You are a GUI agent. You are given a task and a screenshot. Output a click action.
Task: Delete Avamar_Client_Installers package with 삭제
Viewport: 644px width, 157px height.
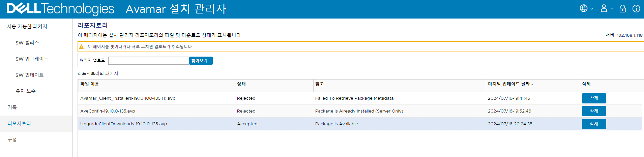[594, 98]
